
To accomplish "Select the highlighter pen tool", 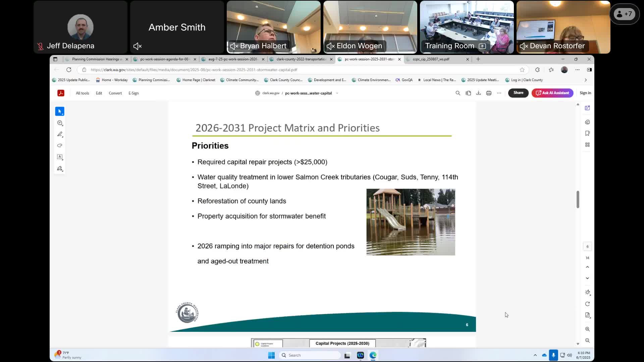I will tap(60, 134).
